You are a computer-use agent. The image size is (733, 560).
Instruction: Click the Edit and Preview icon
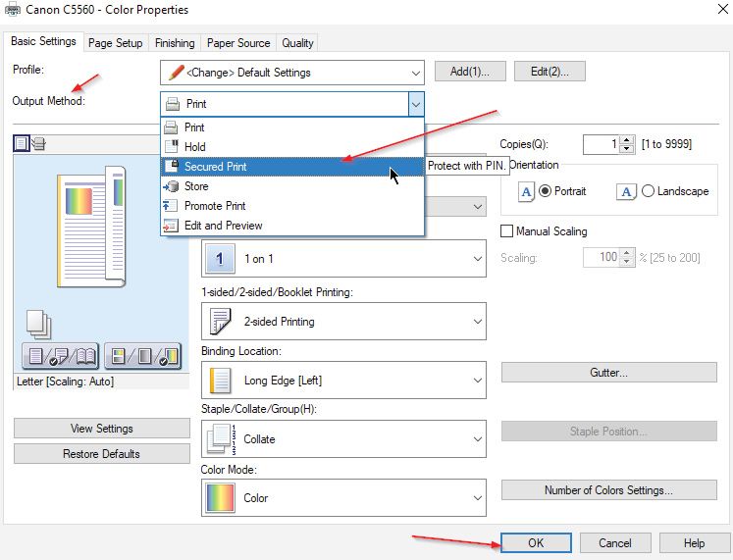point(170,226)
